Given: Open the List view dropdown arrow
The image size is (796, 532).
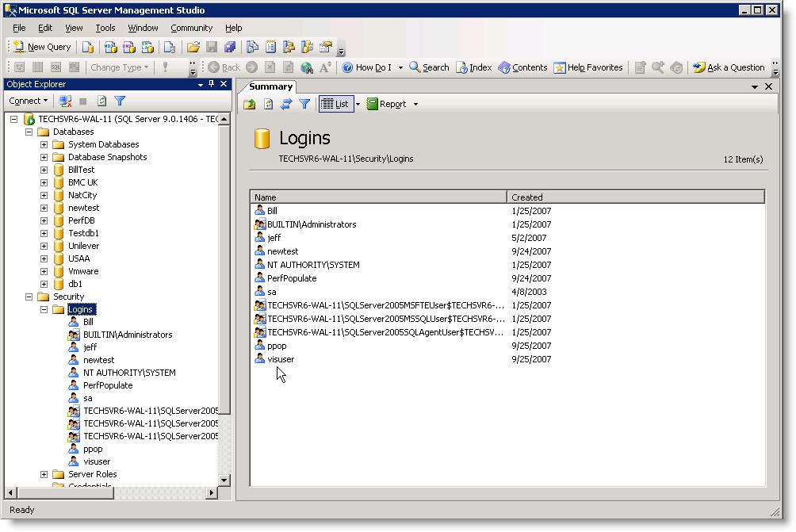Looking at the screenshot, I should click(358, 104).
